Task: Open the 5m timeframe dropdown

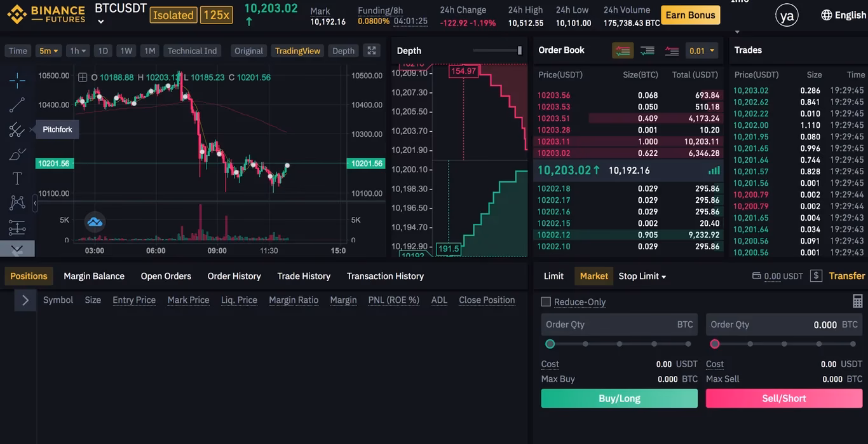Action: pyautogui.click(x=48, y=50)
